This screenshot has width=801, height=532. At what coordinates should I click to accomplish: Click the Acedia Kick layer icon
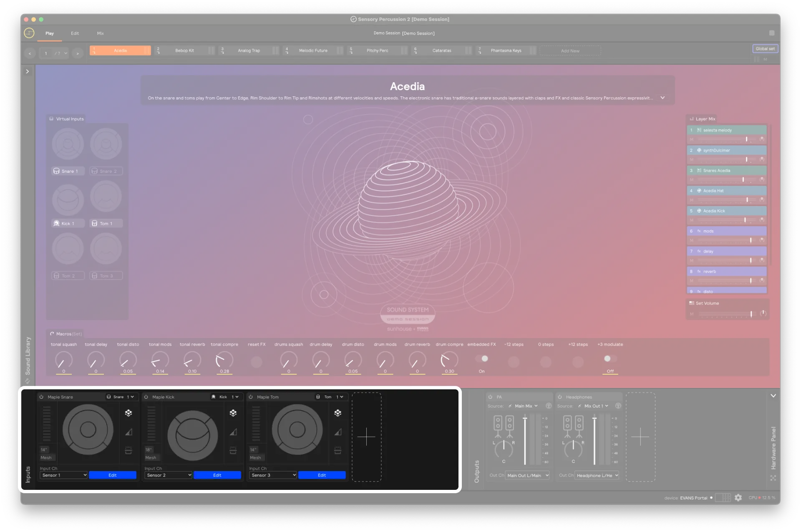[x=700, y=210]
